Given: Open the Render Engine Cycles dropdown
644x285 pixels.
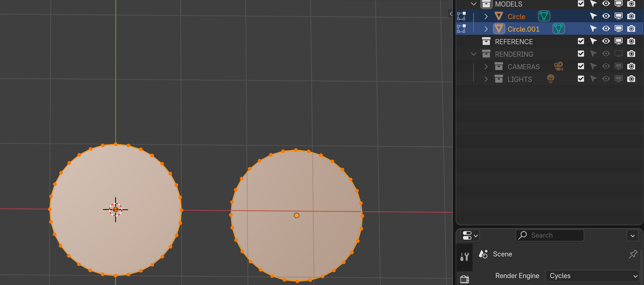Looking at the screenshot, I should point(592,275).
